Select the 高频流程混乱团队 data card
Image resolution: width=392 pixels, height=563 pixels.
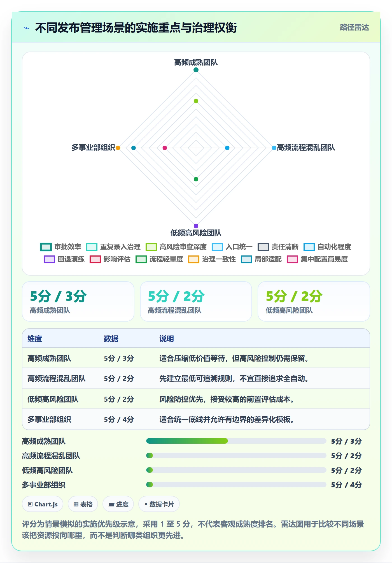196,301
